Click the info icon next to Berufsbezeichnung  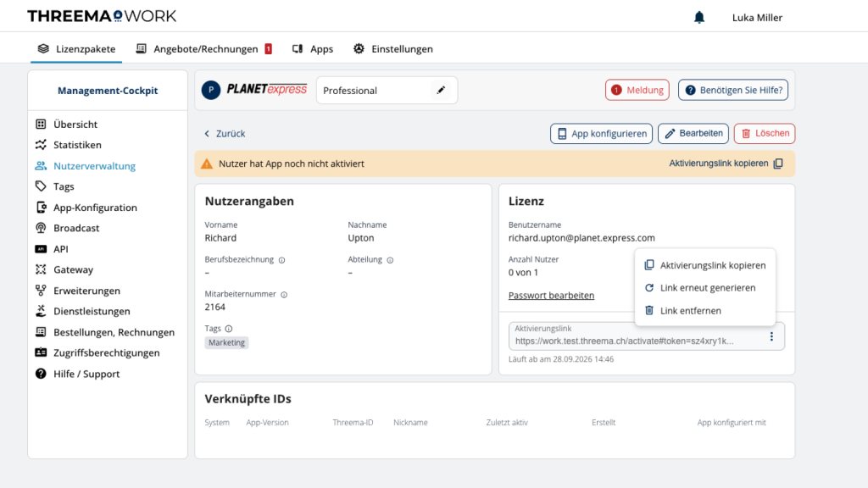281,260
